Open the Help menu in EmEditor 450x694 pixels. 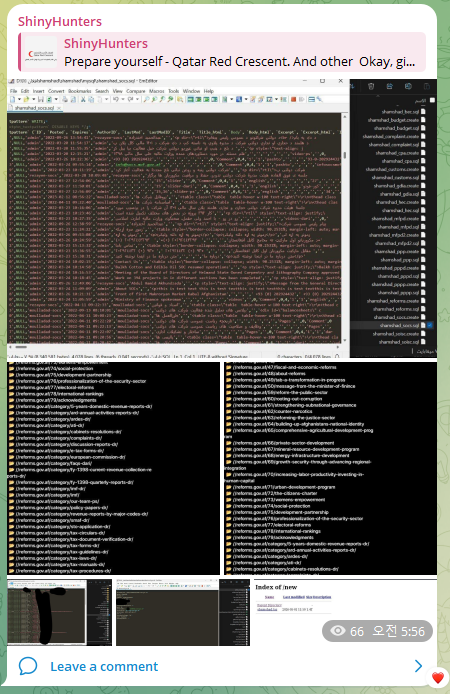(x=208, y=91)
